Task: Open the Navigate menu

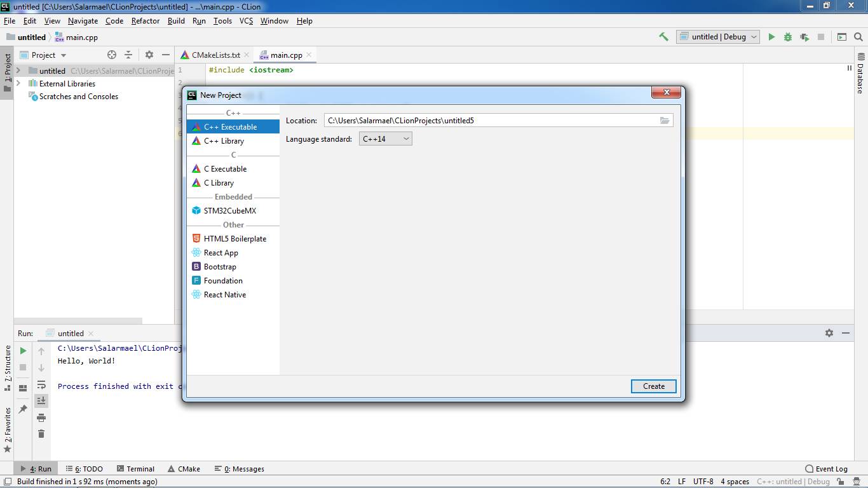Action: point(83,21)
